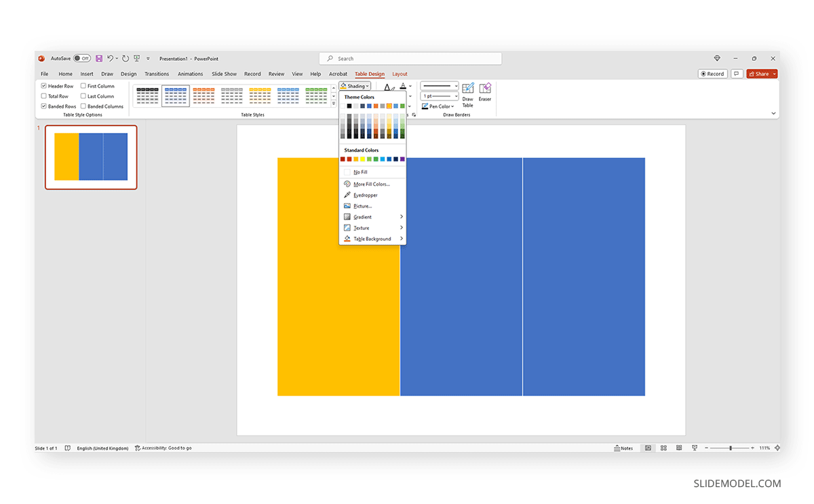Select slide 1 thumbnail

tap(91, 157)
